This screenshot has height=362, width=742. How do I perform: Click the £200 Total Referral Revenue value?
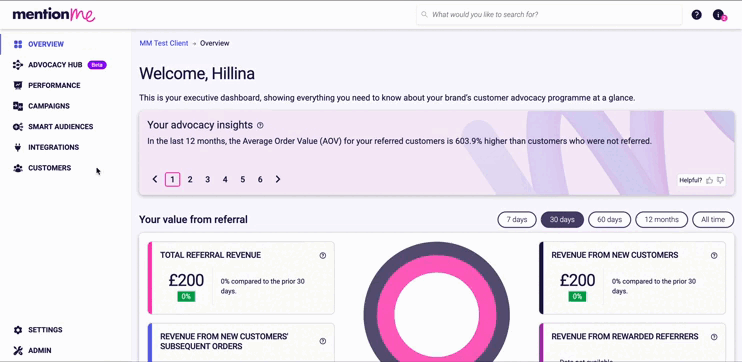click(186, 281)
